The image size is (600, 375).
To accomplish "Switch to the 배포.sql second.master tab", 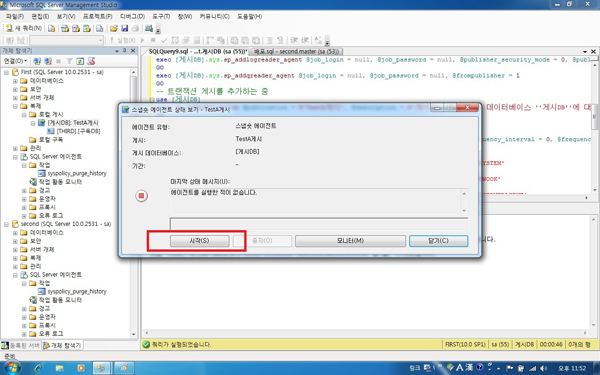I will [x=296, y=51].
